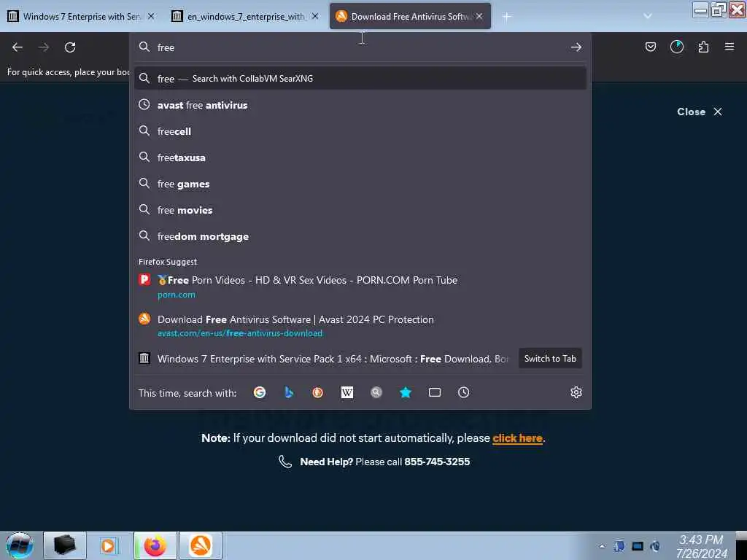Viewport: 747px width, 560px height.
Task: Open the Avast free-antivirus-download suggestion
Action: tap(360, 326)
